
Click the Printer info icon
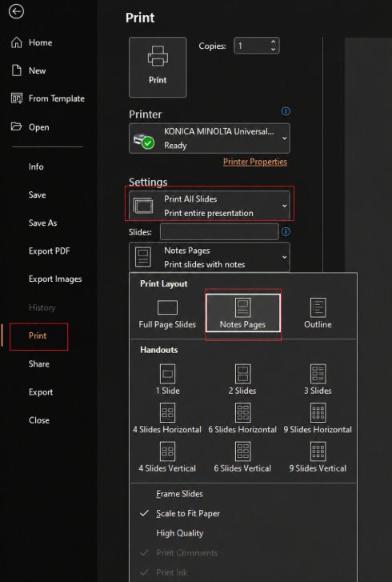point(286,111)
